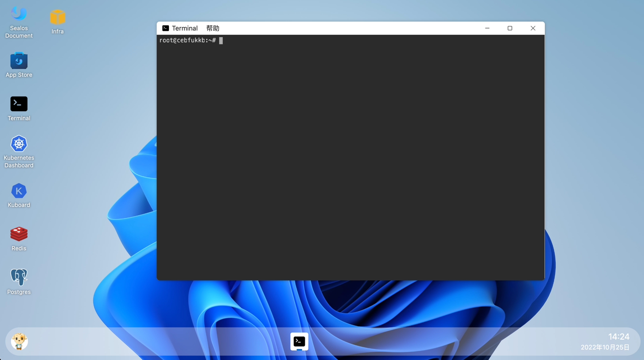Open the 帮助 menu in the Terminal window

tap(213, 28)
